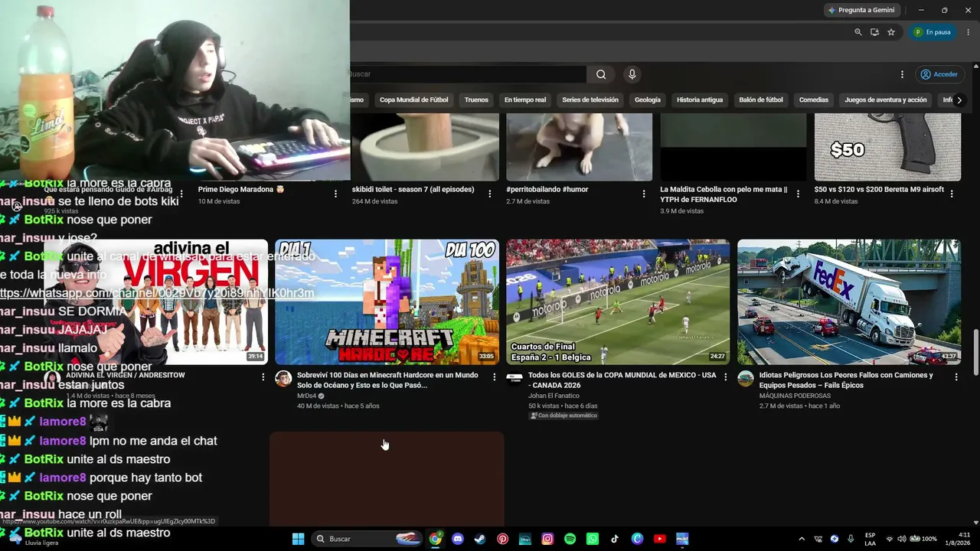Image resolution: width=980 pixels, height=551 pixels.
Task: Select the 'Series de televisión' chip
Action: [590, 99]
